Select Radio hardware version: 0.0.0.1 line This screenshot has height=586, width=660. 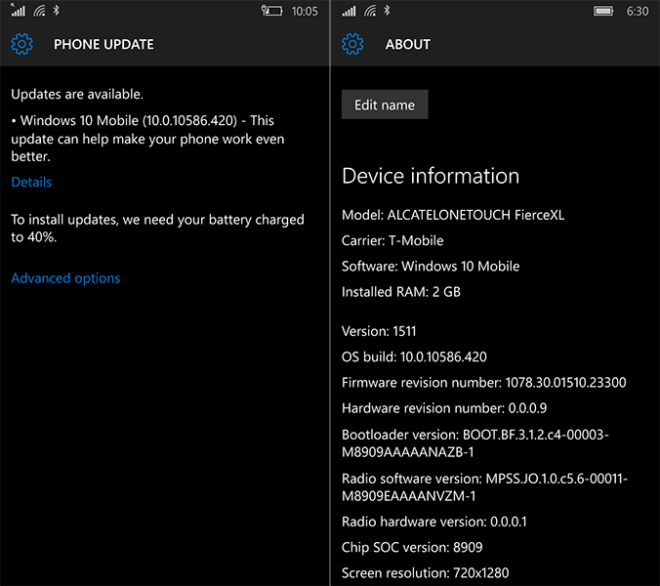(434, 522)
